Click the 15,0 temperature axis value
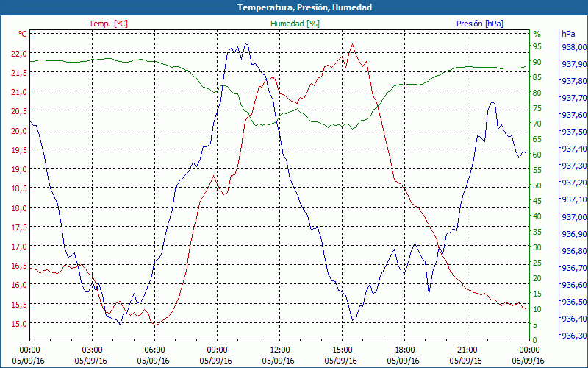This screenshot has width=588, height=368. tap(19, 324)
